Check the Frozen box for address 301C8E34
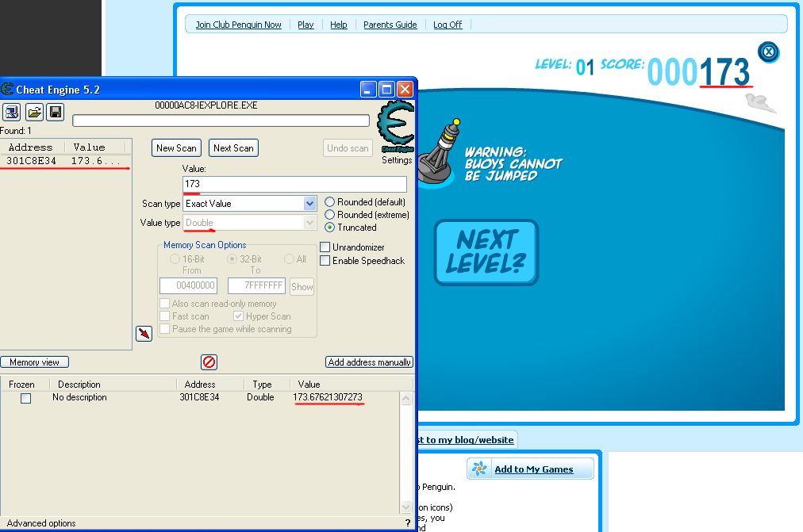803x532 pixels. (x=25, y=398)
